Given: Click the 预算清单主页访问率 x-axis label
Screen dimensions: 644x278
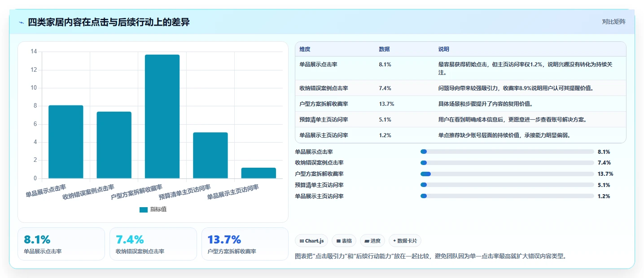Looking at the screenshot, I should click(x=184, y=191).
